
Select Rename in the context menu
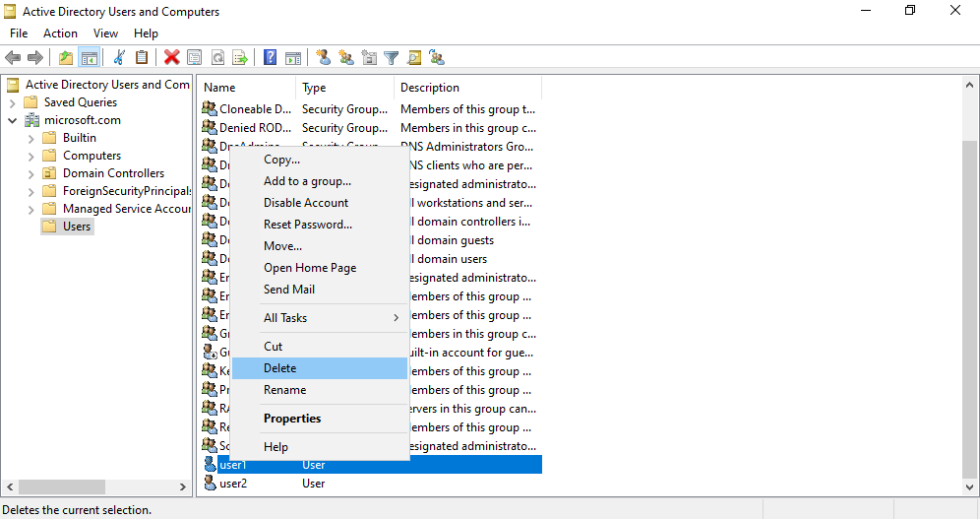[x=320, y=390]
